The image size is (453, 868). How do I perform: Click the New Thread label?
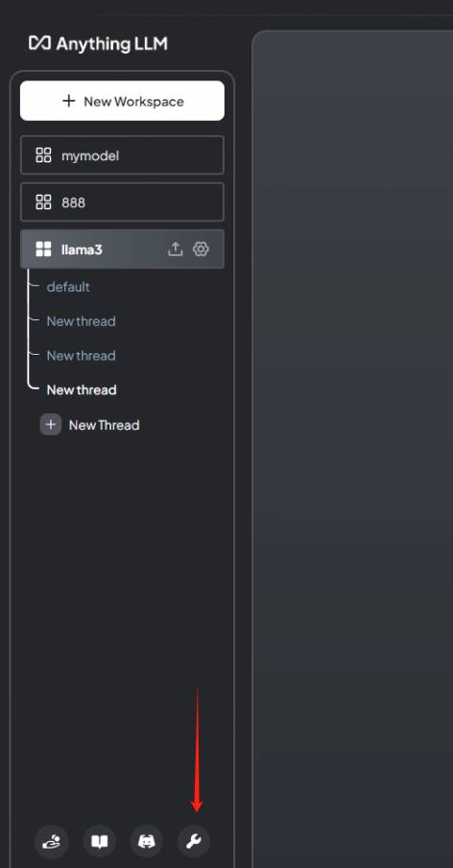pyautogui.click(x=104, y=425)
